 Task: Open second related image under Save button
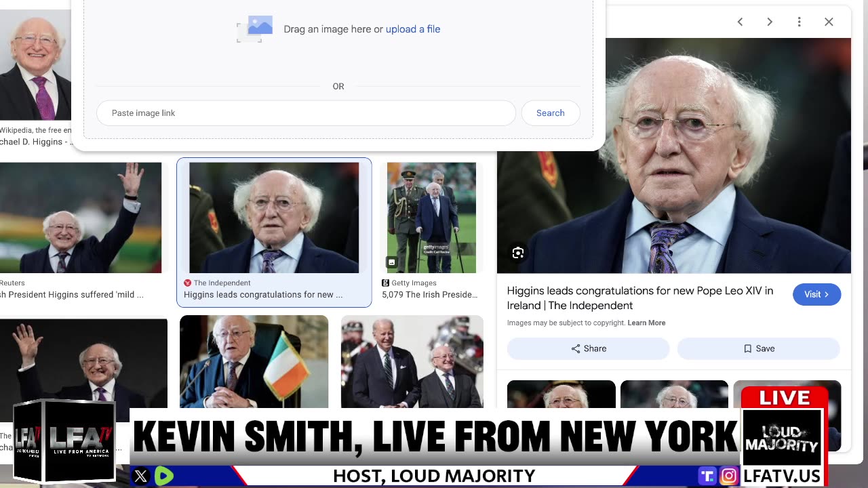pos(674,394)
